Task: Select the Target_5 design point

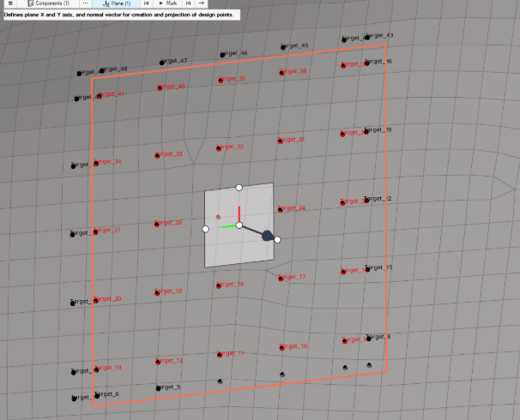Action: point(158,388)
